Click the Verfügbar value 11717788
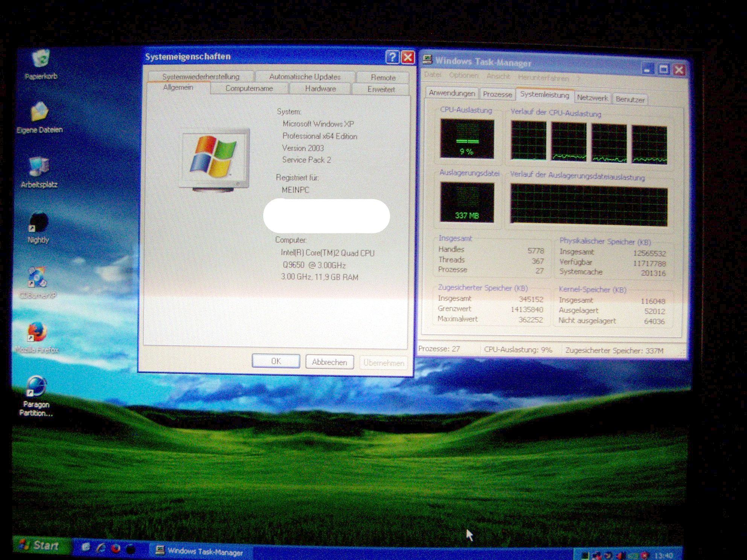The image size is (747, 560). pos(649,263)
